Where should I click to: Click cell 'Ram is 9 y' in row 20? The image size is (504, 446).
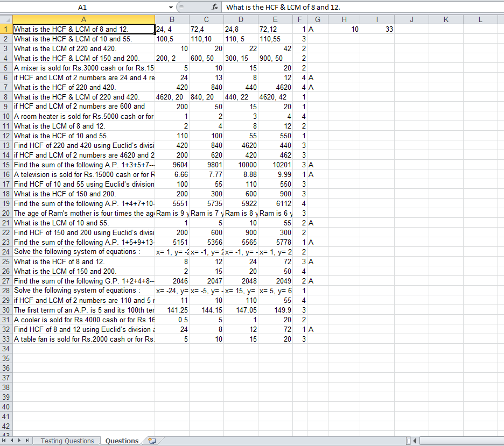coord(172,213)
